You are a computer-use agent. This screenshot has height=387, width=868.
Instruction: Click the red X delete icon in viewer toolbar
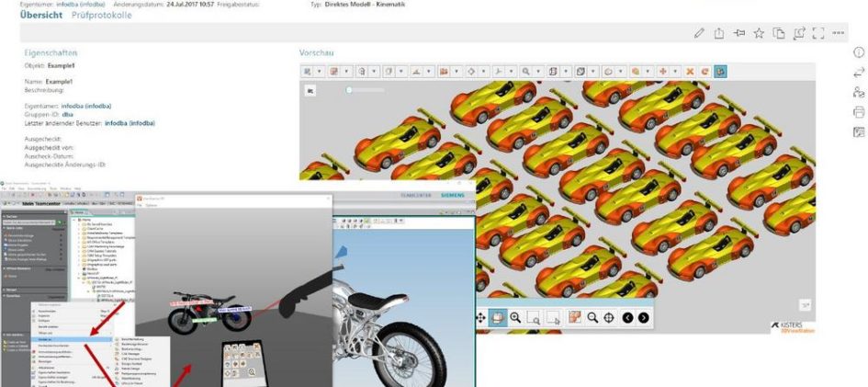click(690, 71)
